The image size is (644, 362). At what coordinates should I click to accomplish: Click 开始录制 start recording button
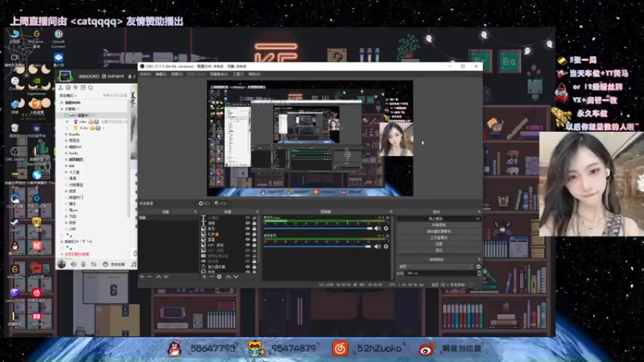pyautogui.click(x=439, y=225)
